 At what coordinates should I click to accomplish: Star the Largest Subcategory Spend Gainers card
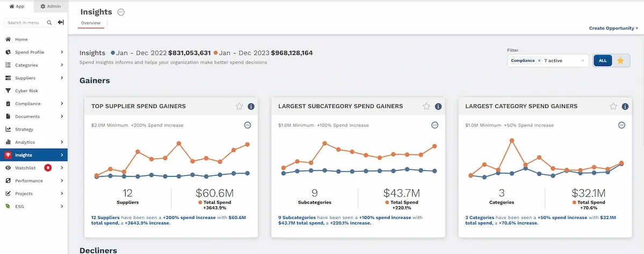pyautogui.click(x=426, y=106)
